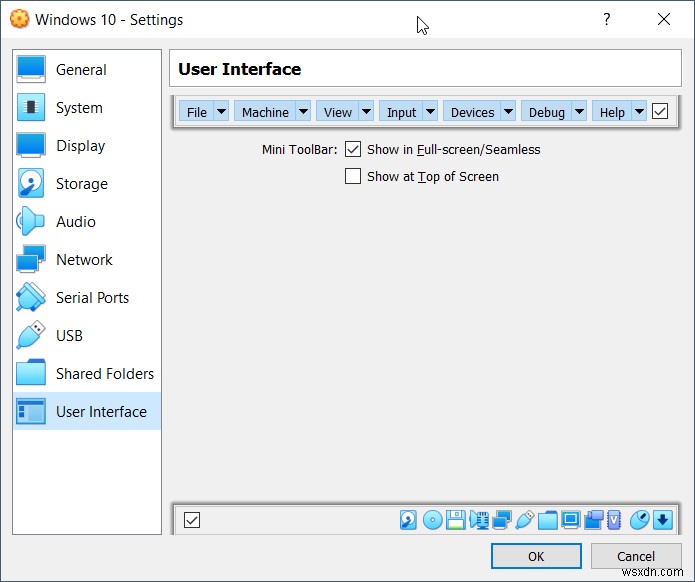Screen dimensions: 695x582
Task: Toggle the Machine menu button
Action: click(265, 112)
